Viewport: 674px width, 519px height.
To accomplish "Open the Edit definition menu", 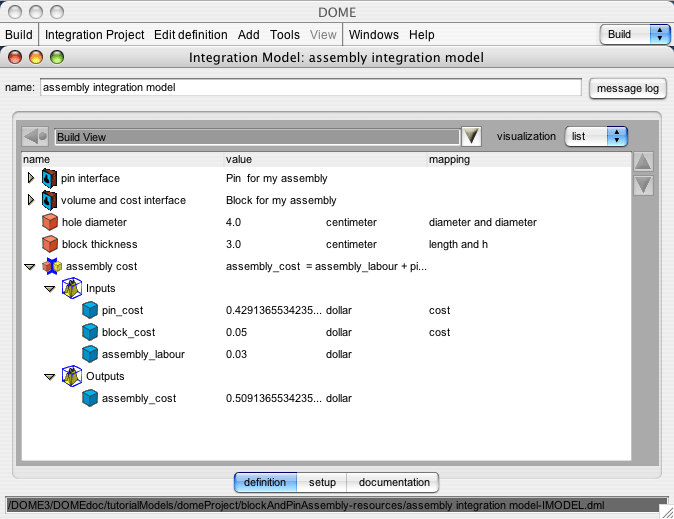I will tap(191, 34).
